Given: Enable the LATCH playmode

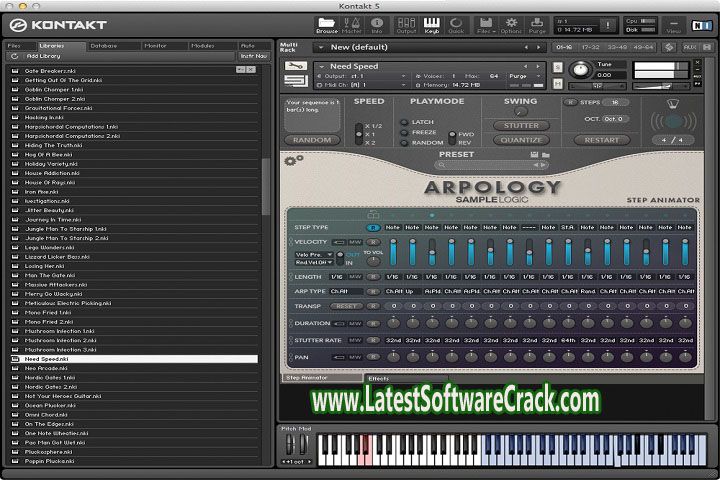Looking at the screenshot, I should [404, 122].
